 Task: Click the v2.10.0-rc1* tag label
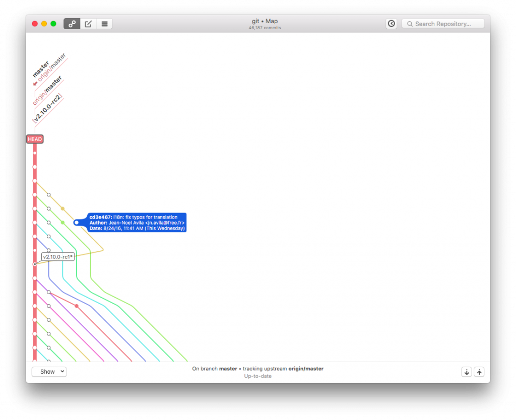pyautogui.click(x=58, y=256)
